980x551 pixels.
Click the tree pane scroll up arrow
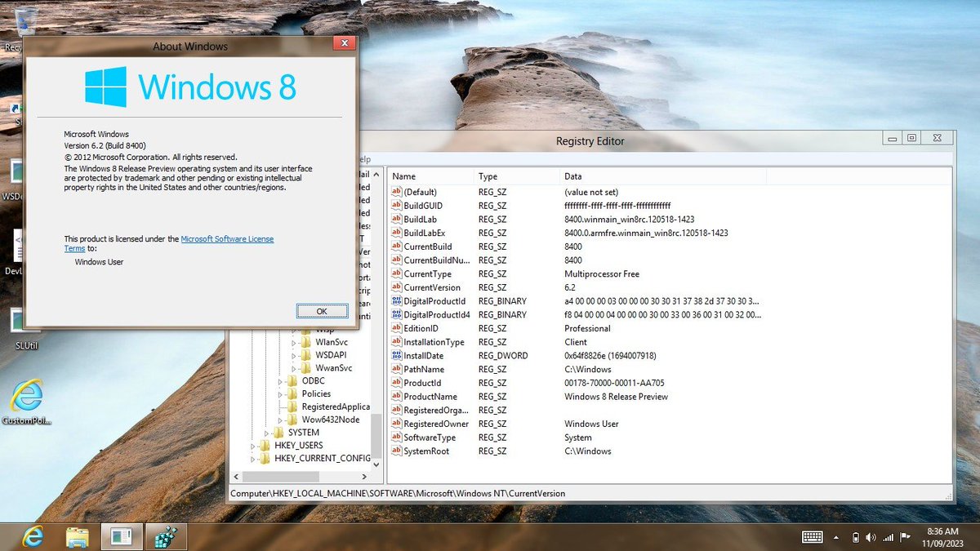376,174
